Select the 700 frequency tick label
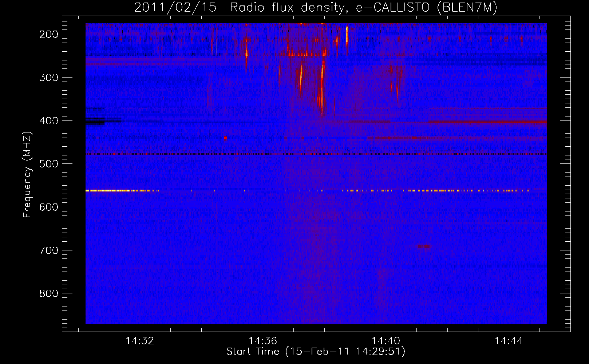589x364 pixels. 49,250
